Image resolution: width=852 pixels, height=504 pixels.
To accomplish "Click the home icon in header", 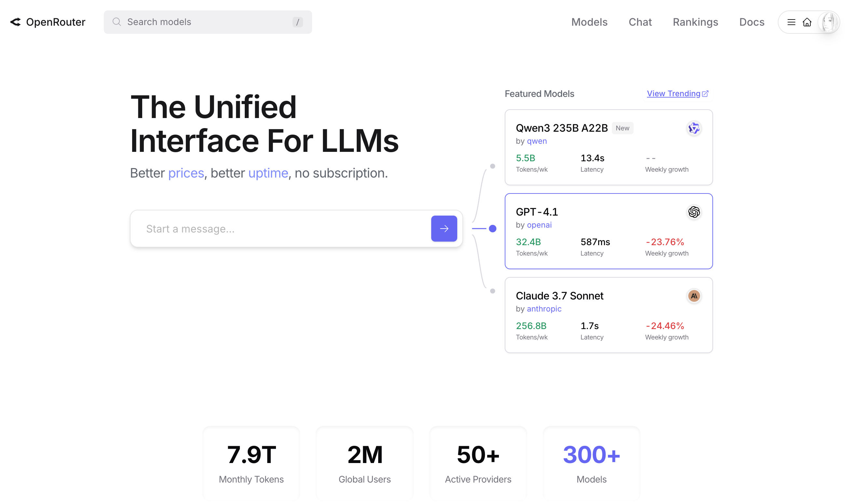I will pyautogui.click(x=806, y=22).
